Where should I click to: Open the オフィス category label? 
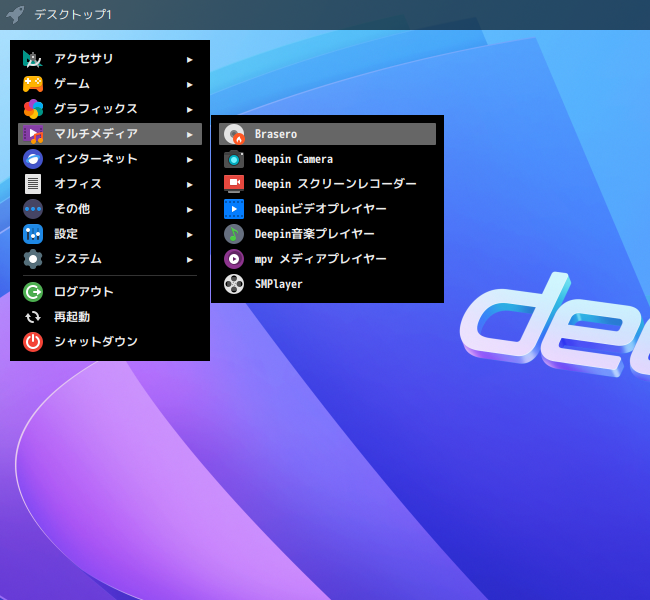click(x=78, y=184)
